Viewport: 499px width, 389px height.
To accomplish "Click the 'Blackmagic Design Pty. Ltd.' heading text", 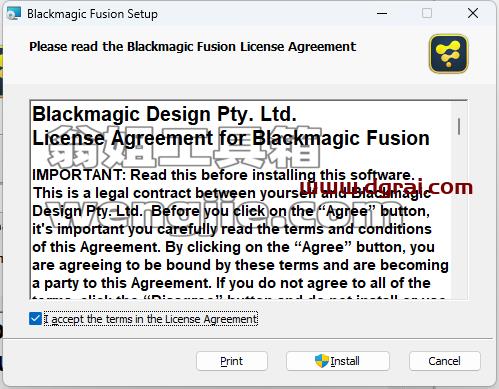I will pyautogui.click(x=164, y=114).
